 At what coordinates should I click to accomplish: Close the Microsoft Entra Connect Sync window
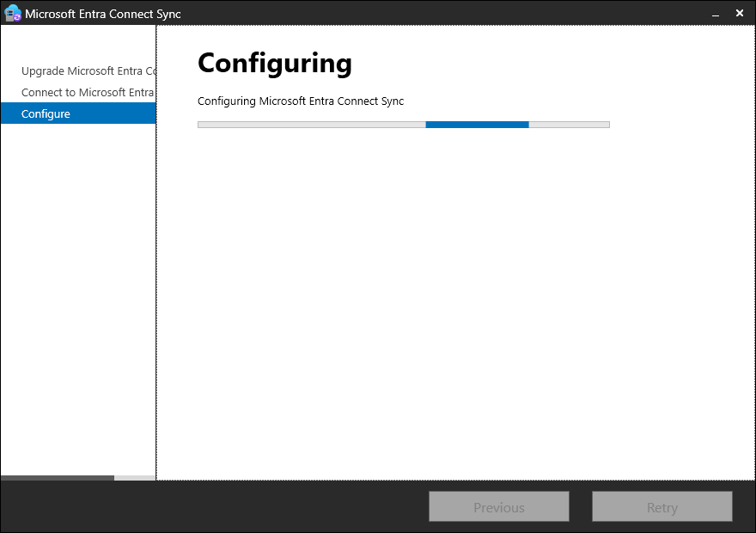click(740, 14)
